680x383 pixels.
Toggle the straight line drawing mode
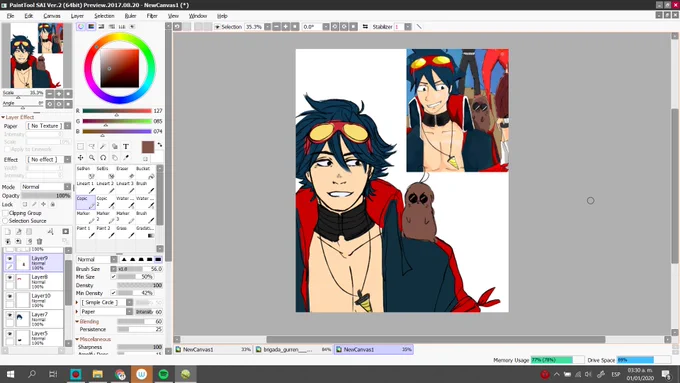419,26
